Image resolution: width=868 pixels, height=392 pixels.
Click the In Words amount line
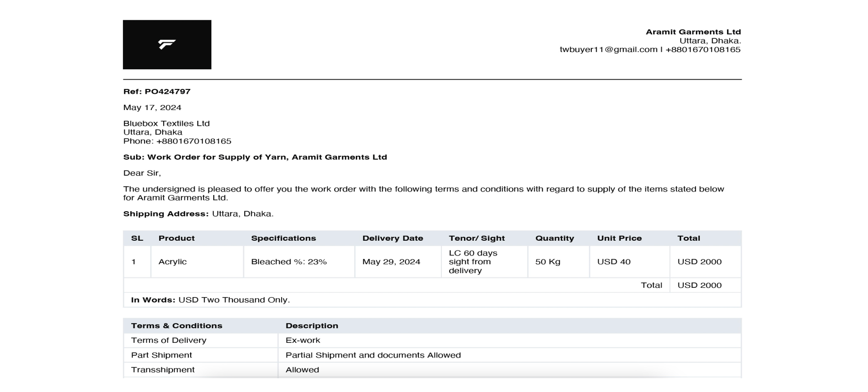click(210, 300)
